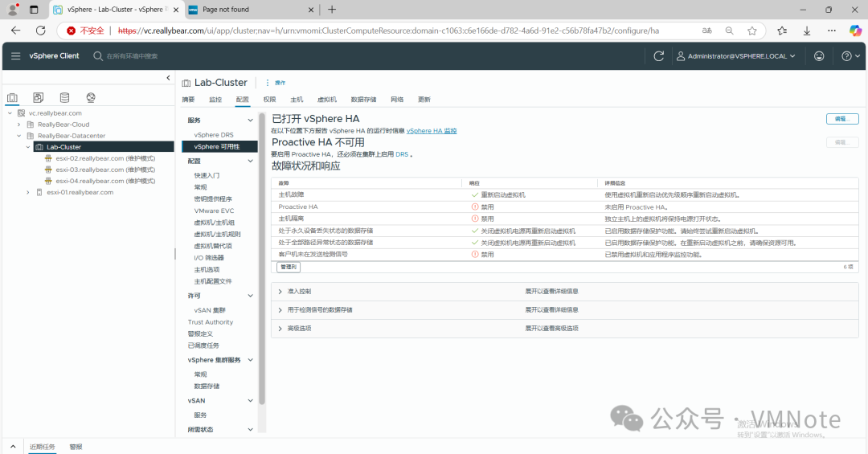Select esxi-02.reallybear.com host in tree
This screenshot has width=868, height=454.
(104, 158)
